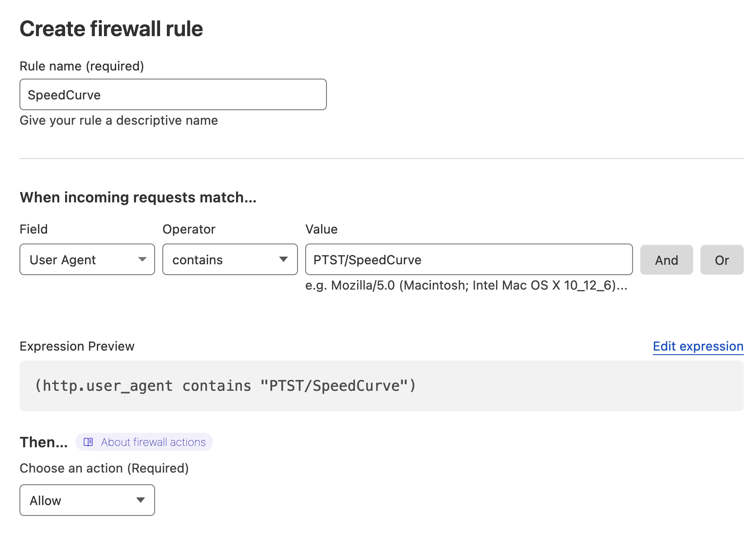
Task: Click the book icon beside About firewall actions
Action: (89, 442)
